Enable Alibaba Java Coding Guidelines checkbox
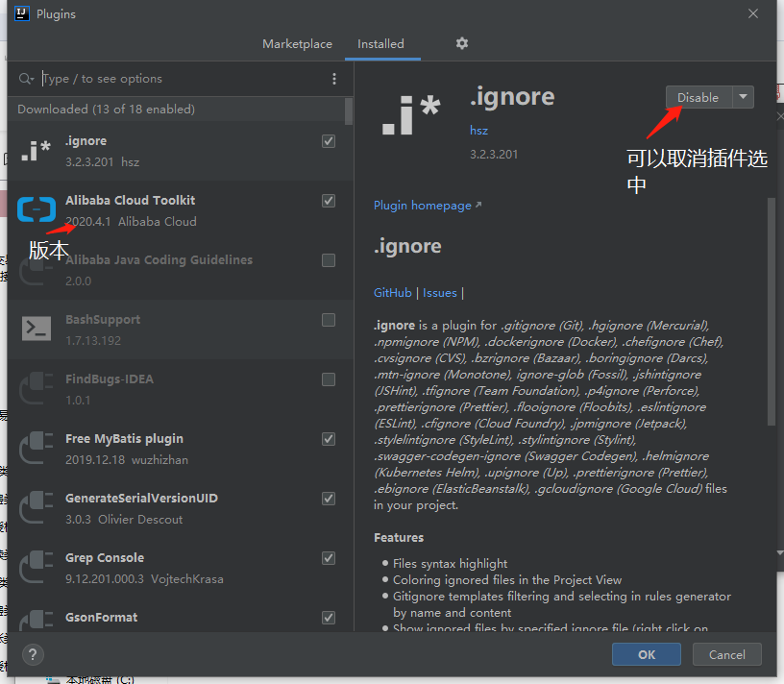The width and height of the screenshot is (784, 684). [x=329, y=260]
